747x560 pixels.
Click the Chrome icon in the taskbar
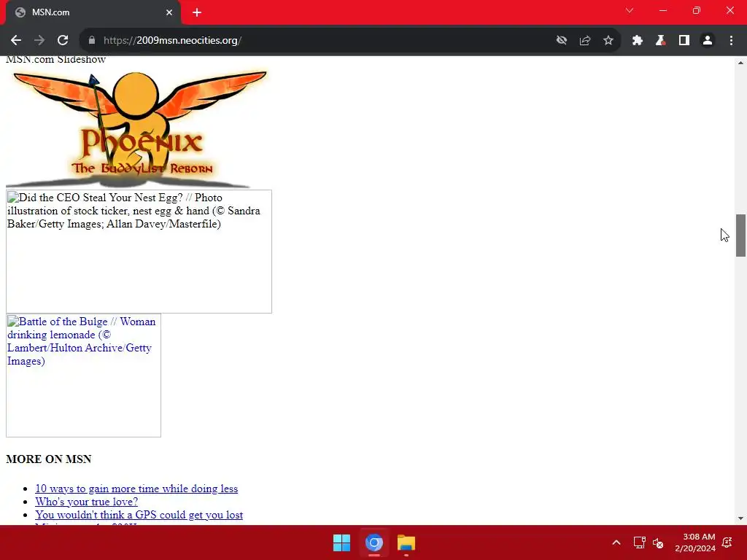[374, 542]
